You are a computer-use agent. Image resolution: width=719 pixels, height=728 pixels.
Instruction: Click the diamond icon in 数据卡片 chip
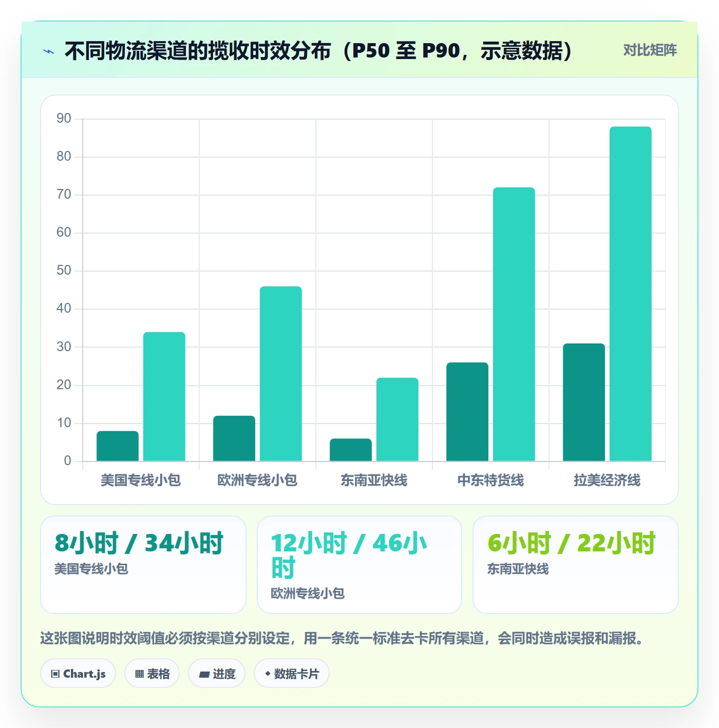click(x=268, y=674)
